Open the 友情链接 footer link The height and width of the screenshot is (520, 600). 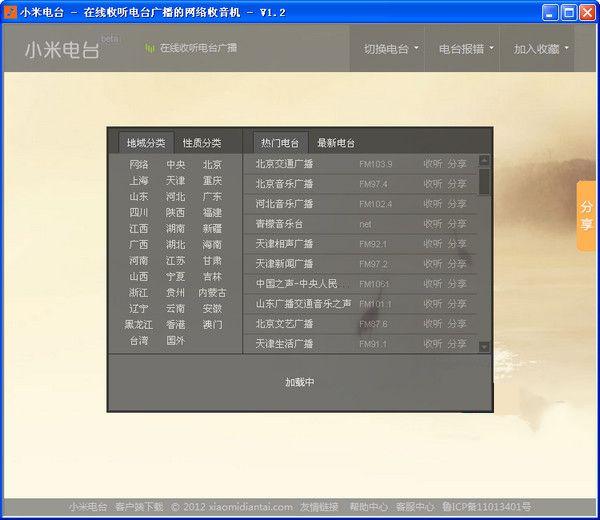[x=319, y=507]
